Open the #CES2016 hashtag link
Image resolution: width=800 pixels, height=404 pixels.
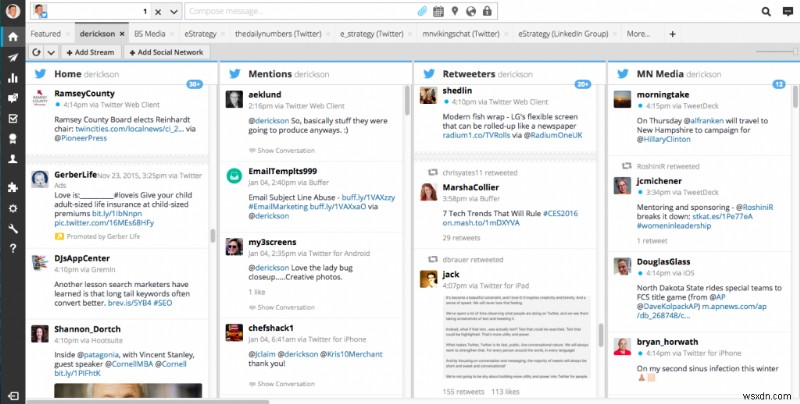pyautogui.click(x=560, y=213)
